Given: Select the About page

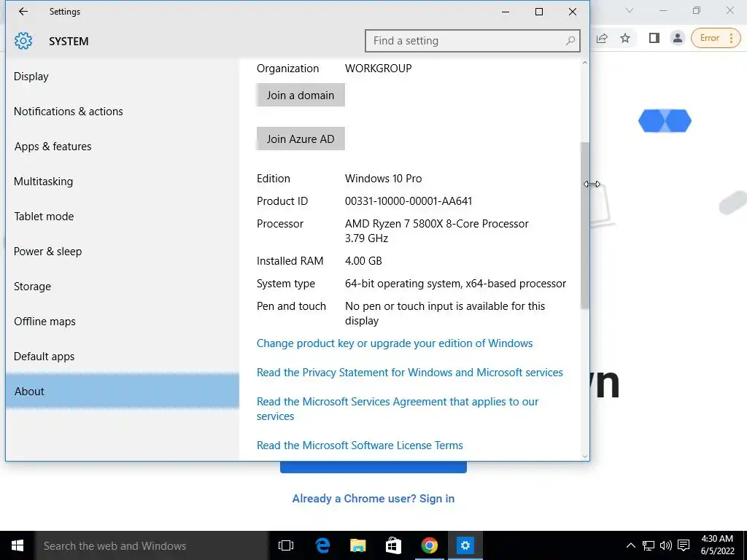Looking at the screenshot, I should point(123,392).
